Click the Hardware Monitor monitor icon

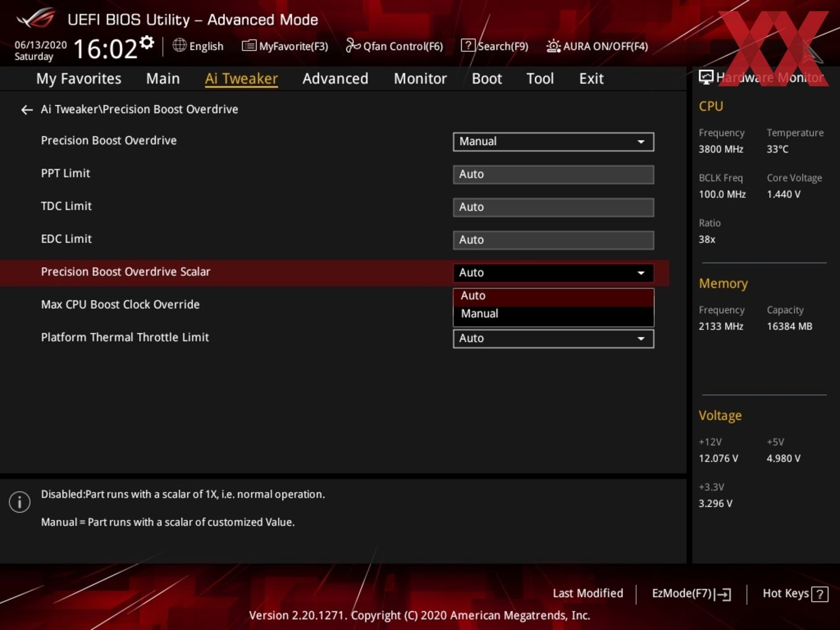706,77
